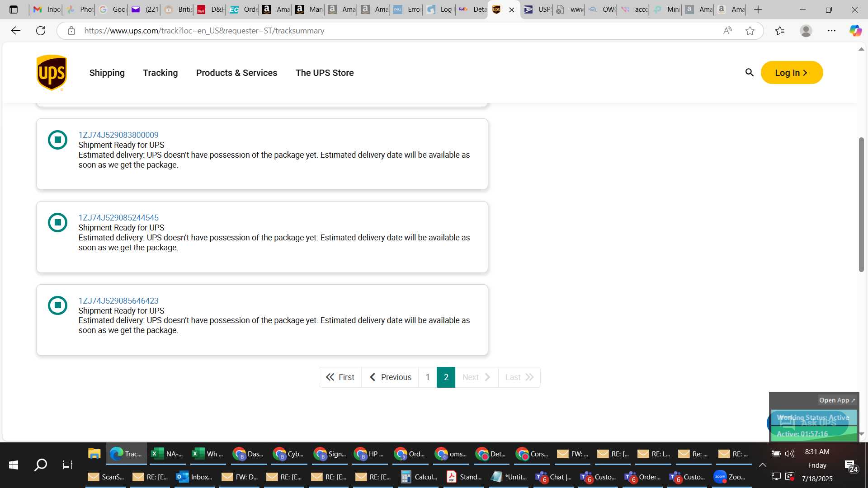Open the tab actions menu icon
Viewport: 868px width, 488px height.
[x=14, y=9]
